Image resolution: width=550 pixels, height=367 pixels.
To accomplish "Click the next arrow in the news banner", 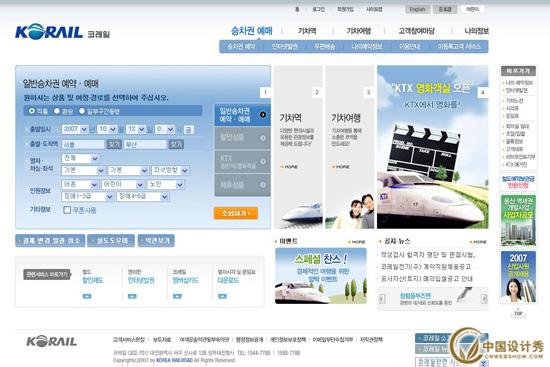I will click(484, 299).
